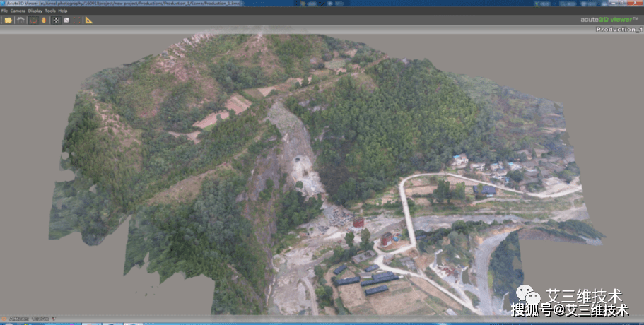
Task: Click the small red status bar marker
Action: [54, 319]
